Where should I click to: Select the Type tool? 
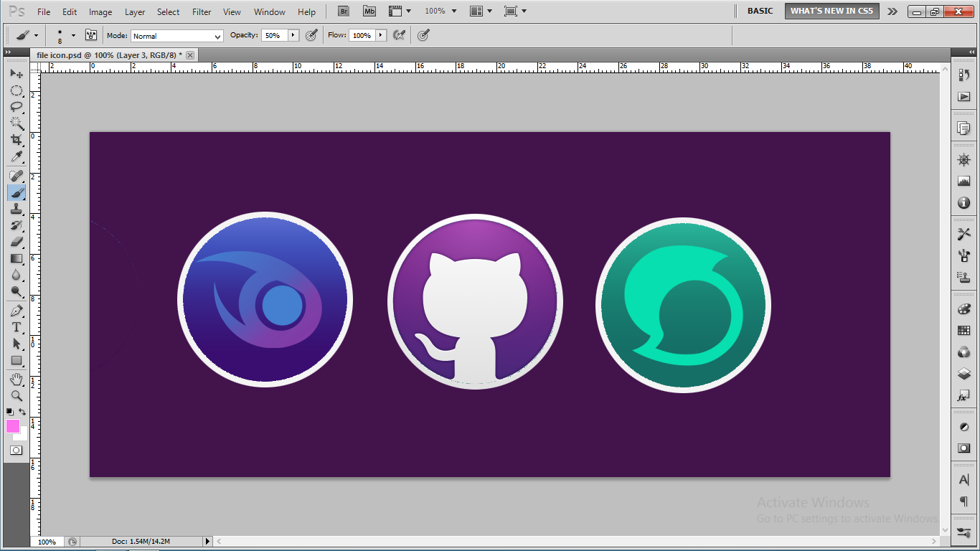[x=16, y=327]
